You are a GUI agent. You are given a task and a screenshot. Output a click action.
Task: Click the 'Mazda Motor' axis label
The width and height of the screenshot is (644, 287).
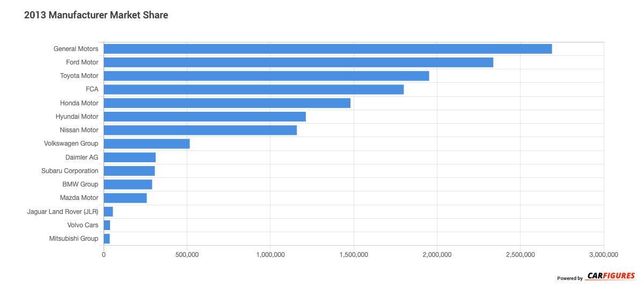click(79, 198)
